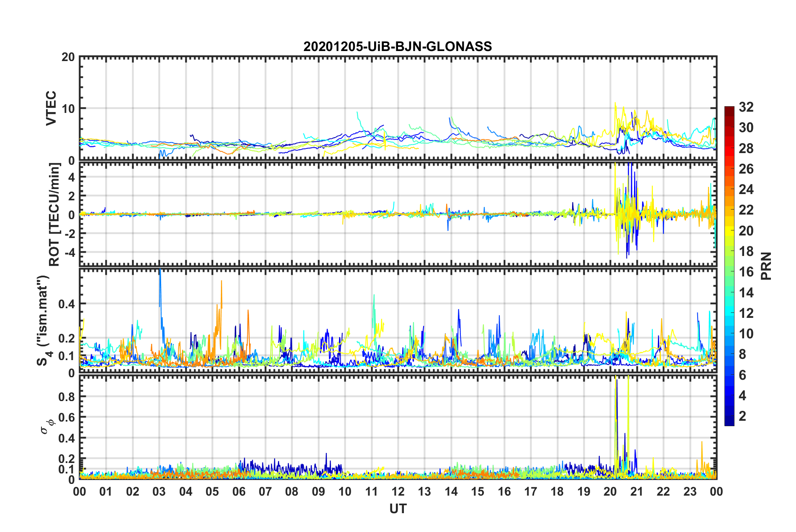Click the yellow section of the PRN colorbar
The height and width of the screenshot is (532, 796).
[x=729, y=231]
